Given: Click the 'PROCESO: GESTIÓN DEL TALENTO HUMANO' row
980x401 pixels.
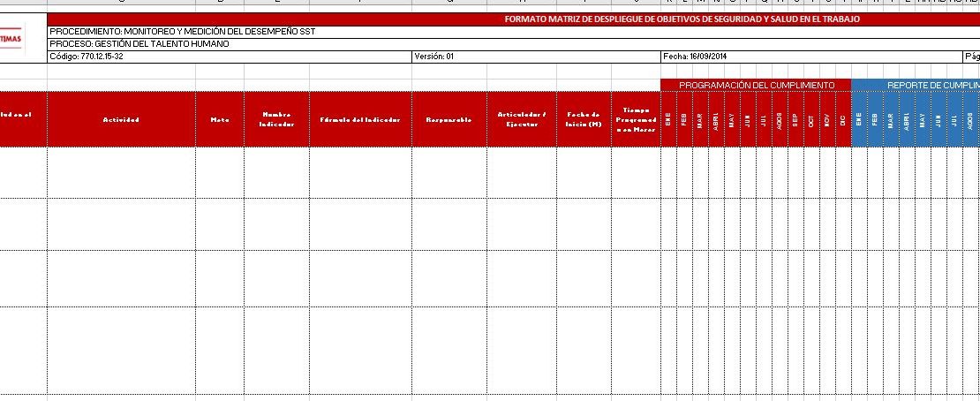Looking at the screenshot, I should coord(514,44).
